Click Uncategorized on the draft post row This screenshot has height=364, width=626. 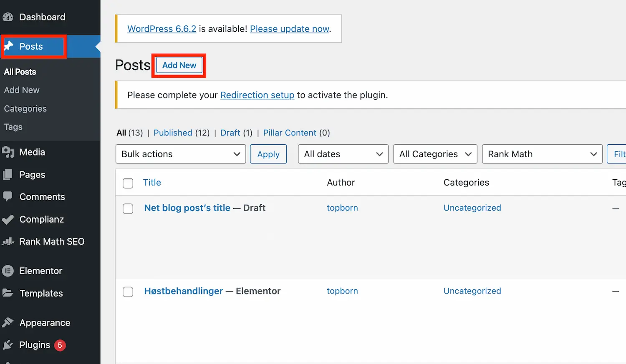click(x=472, y=208)
